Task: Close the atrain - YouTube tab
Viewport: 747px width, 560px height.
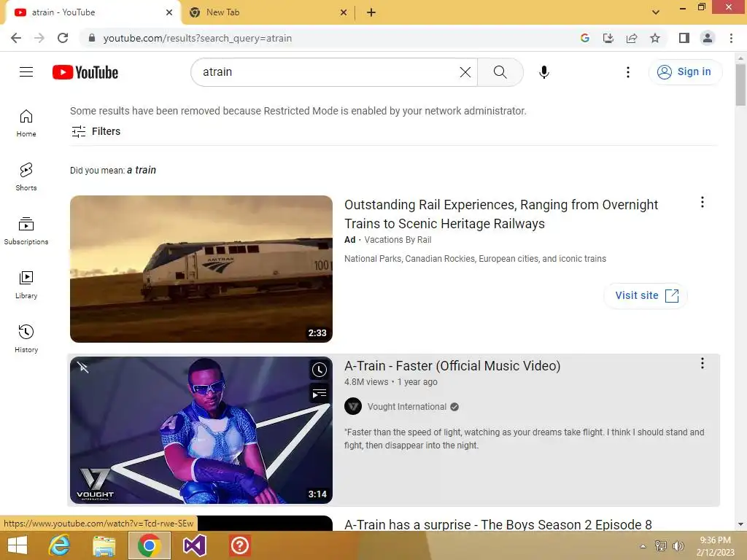Action: pos(169,12)
